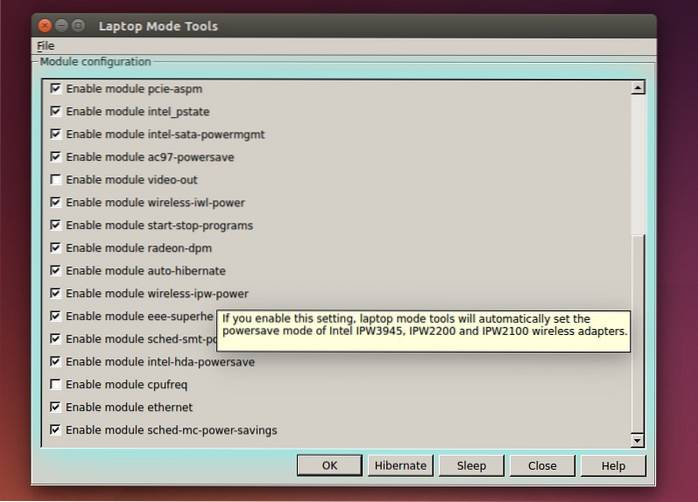Disable the radeon-dpm module
Screen dimensions: 698x502
(56, 248)
